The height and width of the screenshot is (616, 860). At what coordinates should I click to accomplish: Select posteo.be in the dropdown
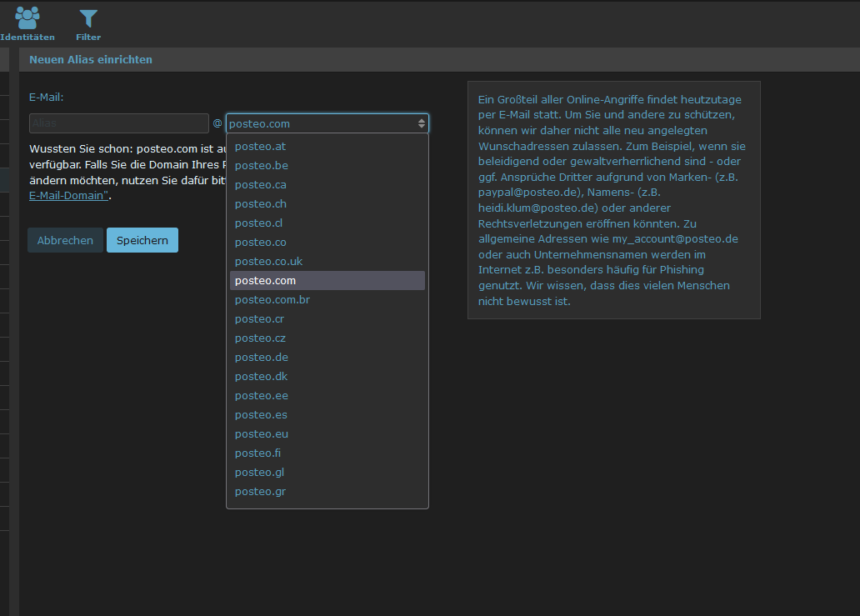pos(261,166)
